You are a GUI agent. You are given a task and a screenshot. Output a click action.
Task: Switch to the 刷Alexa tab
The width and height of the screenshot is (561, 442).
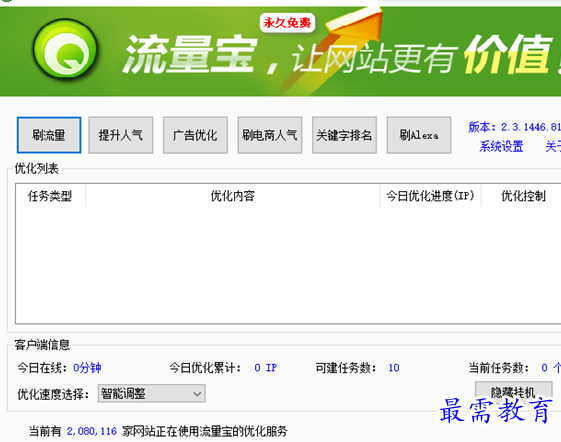coord(419,135)
